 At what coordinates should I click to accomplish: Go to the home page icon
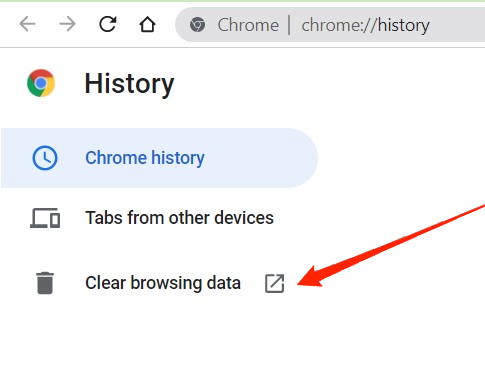pyautogui.click(x=147, y=24)
